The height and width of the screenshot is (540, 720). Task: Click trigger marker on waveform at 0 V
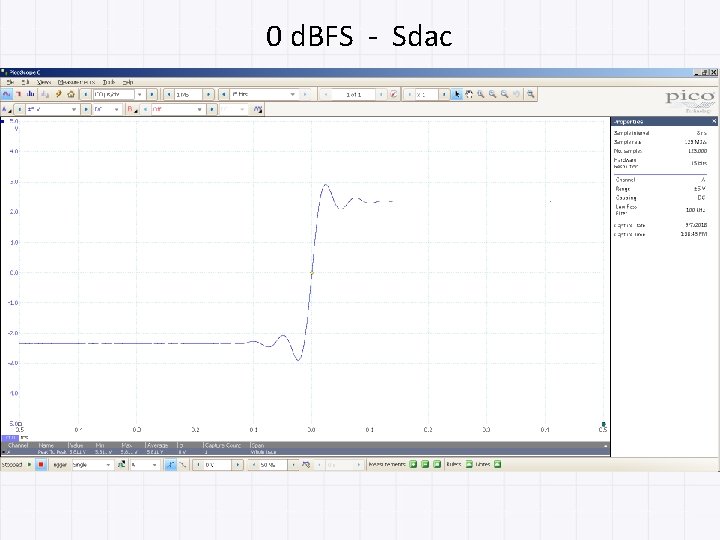click(312, 273)
